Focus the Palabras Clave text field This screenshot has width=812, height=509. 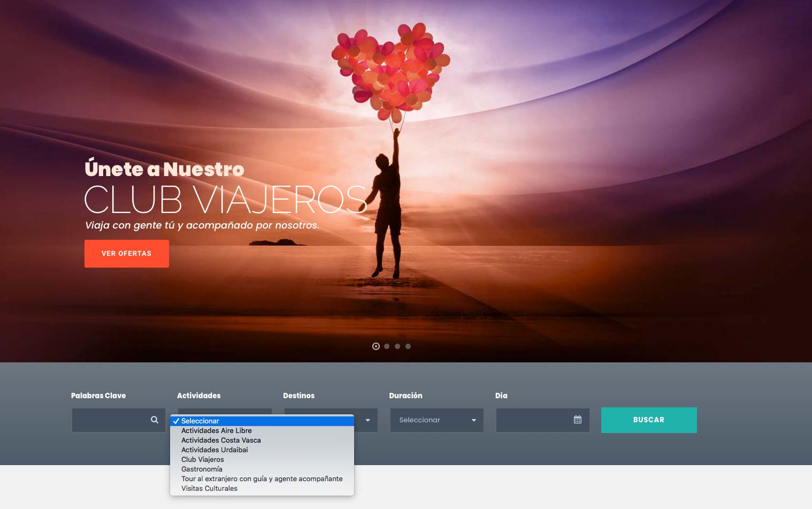click(x=119, y=420)
